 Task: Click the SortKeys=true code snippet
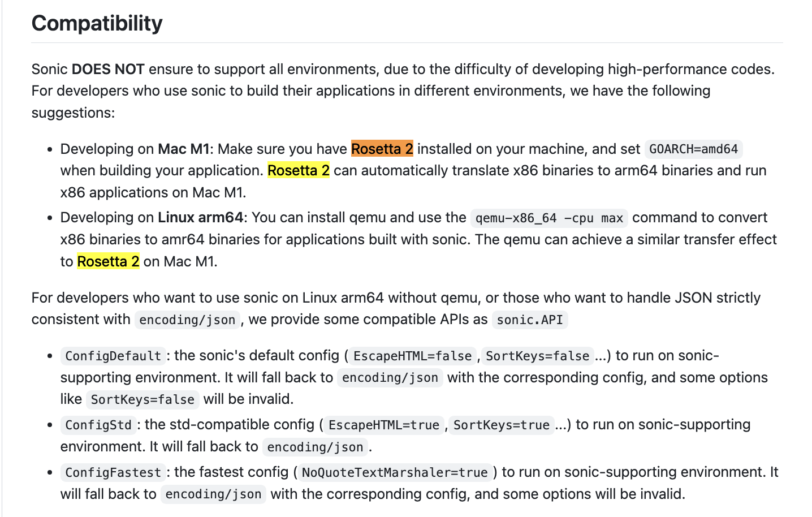point(501,425)
